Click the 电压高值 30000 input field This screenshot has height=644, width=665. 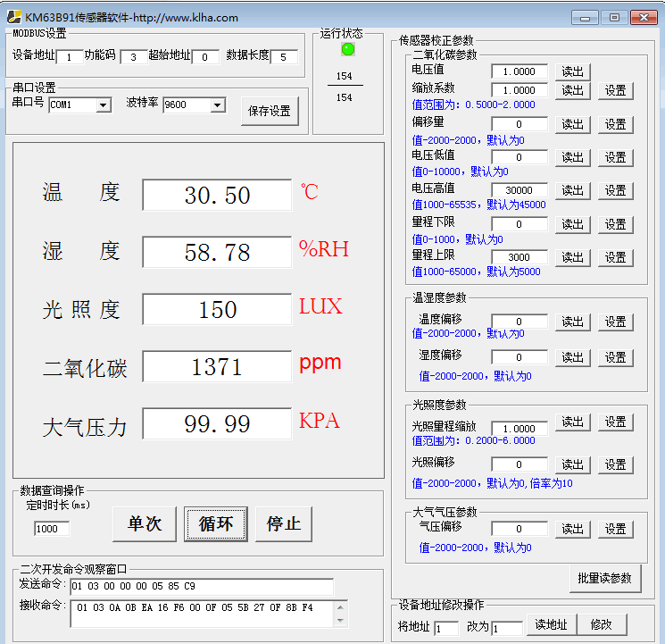(x=520, y=190)
